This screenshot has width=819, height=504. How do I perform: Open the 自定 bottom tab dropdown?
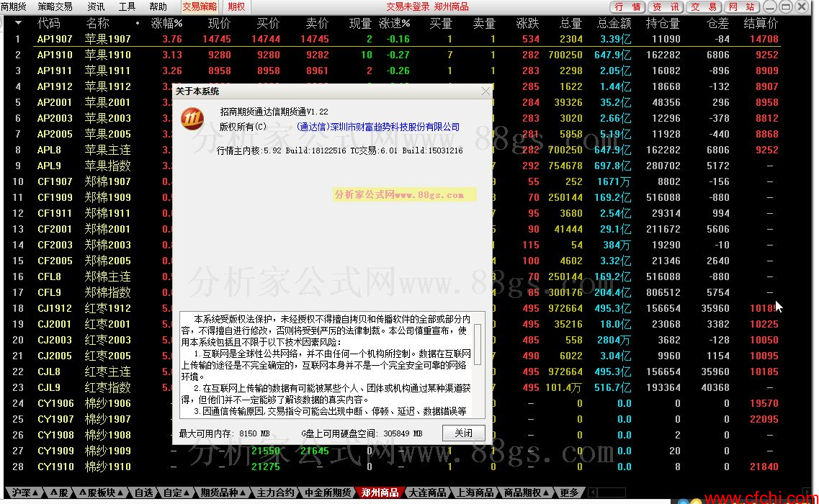click(x=176, y=492)
